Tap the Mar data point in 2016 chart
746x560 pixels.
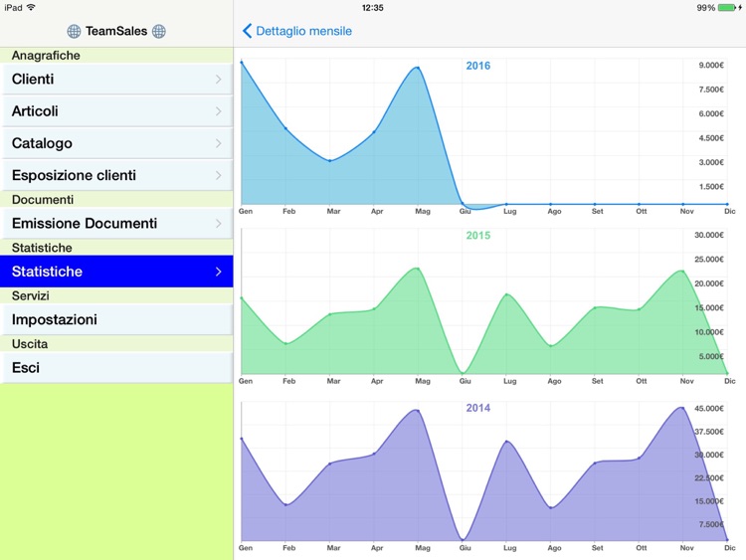pos(330,161)
